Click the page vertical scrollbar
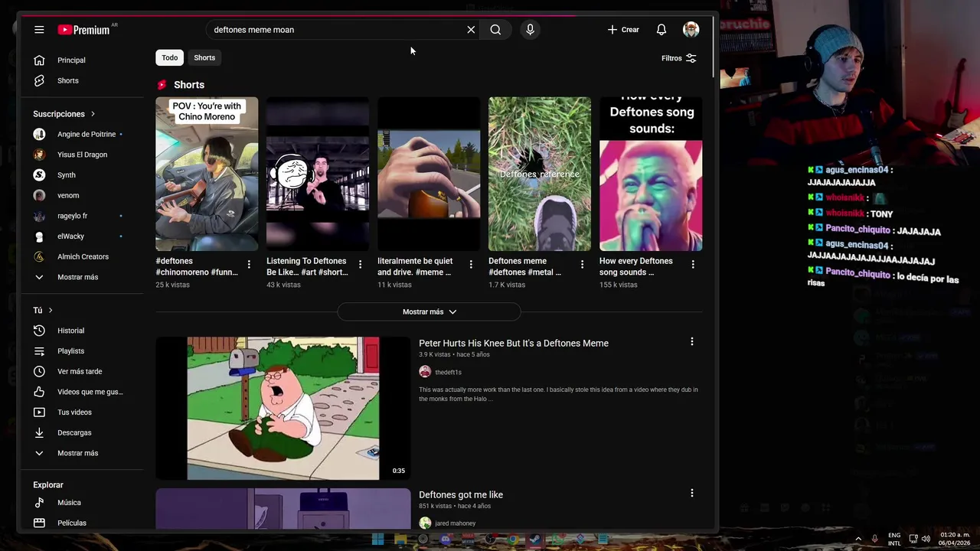Image resolution: width=980 pixels, height=551 pixels. [x=714, y=46]
